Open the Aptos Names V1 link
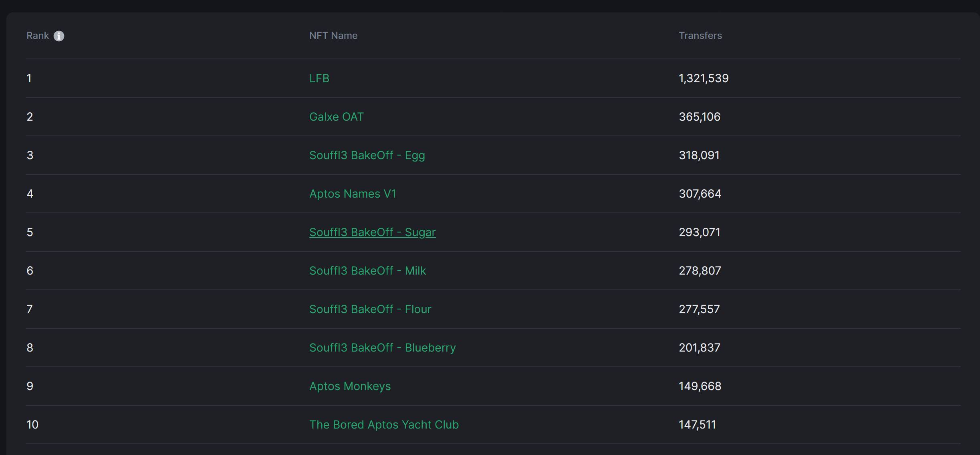 353,194
